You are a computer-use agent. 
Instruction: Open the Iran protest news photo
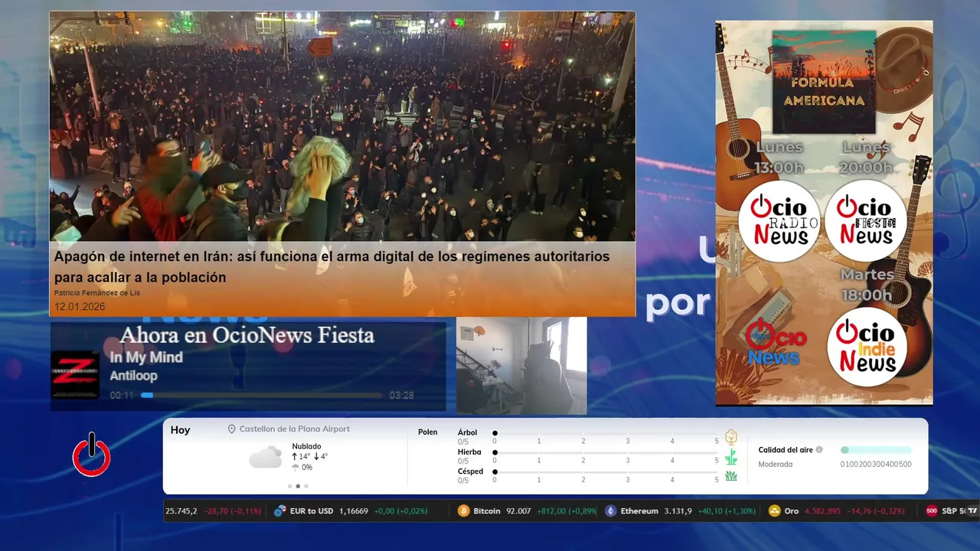342,126
